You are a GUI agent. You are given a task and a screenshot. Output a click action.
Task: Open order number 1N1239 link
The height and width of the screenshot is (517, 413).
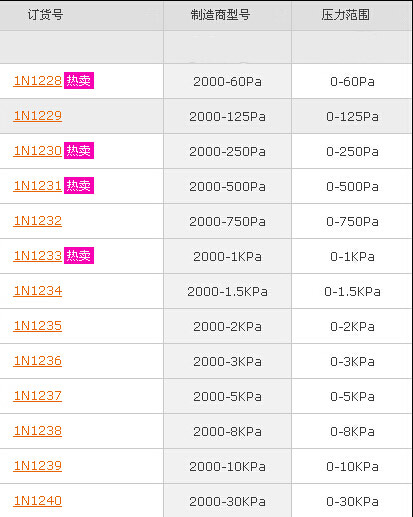(38, 466)
